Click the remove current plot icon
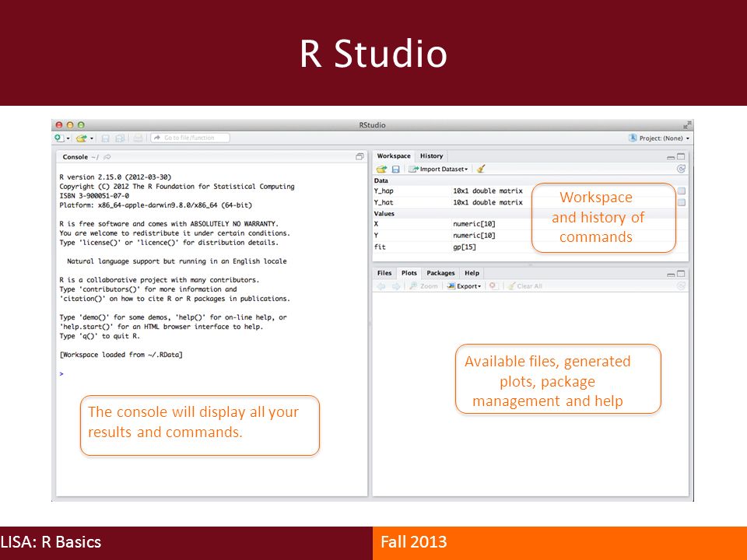The height and width of the screenshot is (560, 747). 493,286
